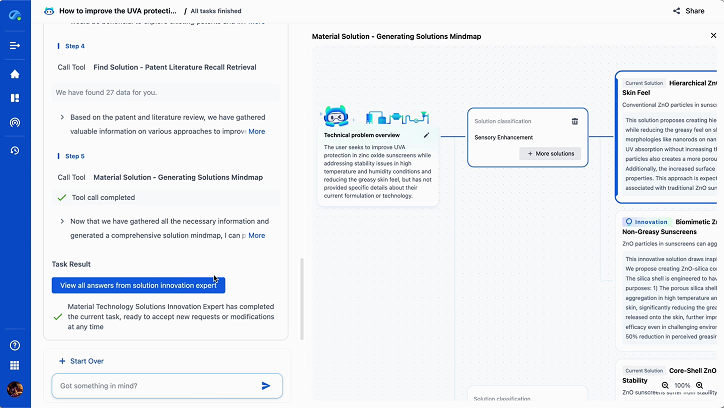Click the 'Task Result' heading
The width and height of the screenshot is (724, 408).
[71, 264]
